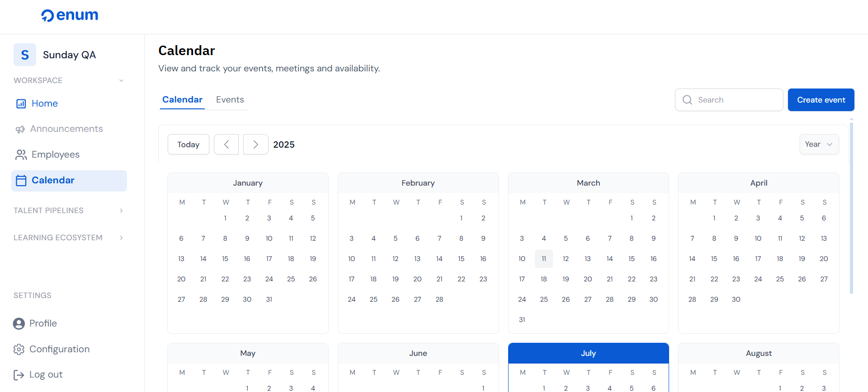Click the Announcements megaphone icon
Viewport: 868px width, 392px height.
coord(20,129)
